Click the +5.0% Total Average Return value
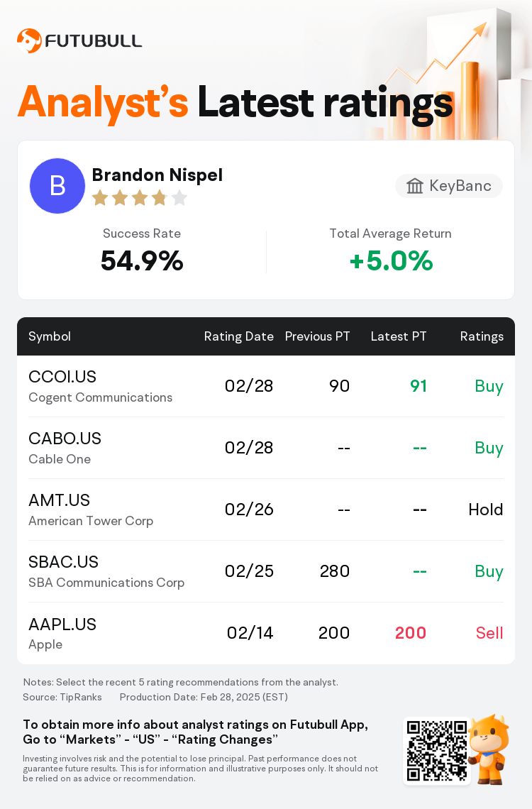Image resolution: width=532 pixels, height=809 pixels. click(x=391, y=260)
